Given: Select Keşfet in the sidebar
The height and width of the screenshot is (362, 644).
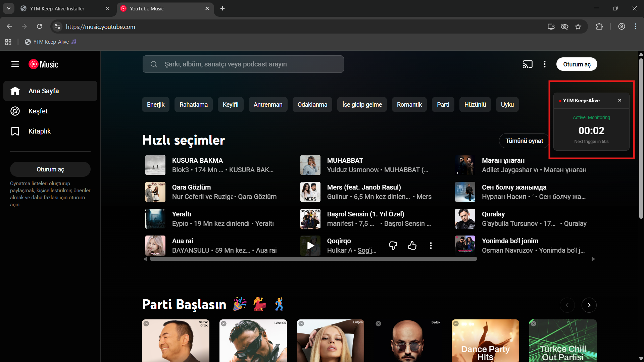Looking at the screenshot, I should tap(38, 111).
